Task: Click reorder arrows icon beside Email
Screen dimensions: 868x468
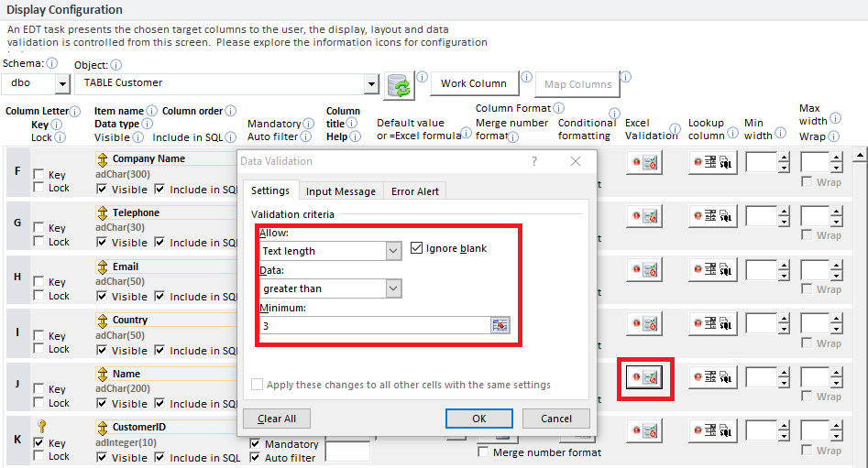Action: tap(103, 267)
